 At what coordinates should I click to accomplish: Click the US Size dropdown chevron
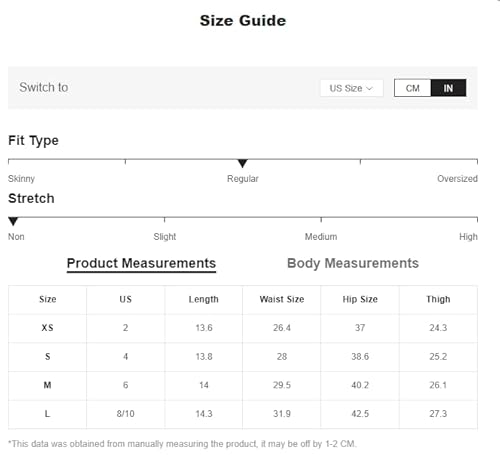(x=369, y=88)
